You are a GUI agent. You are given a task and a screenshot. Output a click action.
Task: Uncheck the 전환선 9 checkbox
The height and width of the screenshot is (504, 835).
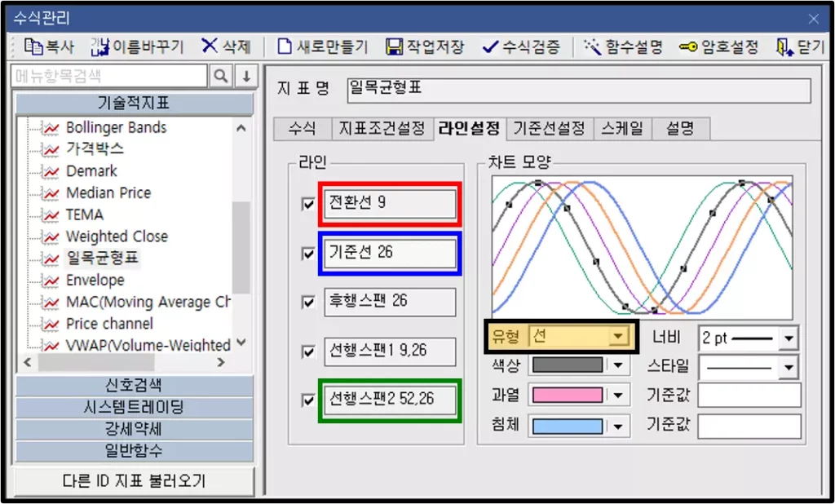[307, 204]
